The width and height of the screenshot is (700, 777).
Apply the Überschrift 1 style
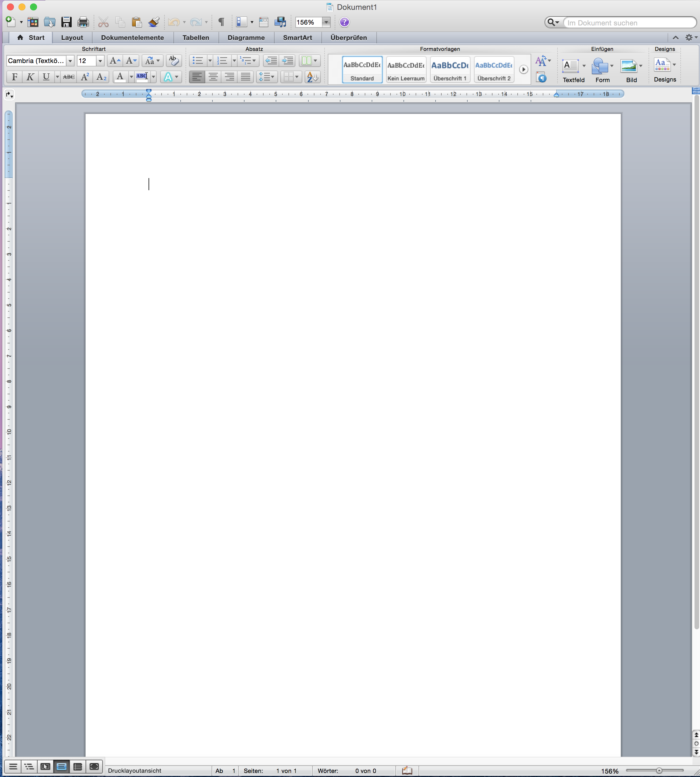point(450,70)
